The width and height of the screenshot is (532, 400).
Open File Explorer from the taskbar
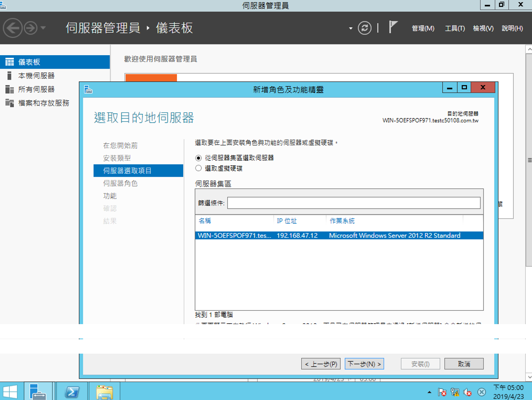[104, 391]
